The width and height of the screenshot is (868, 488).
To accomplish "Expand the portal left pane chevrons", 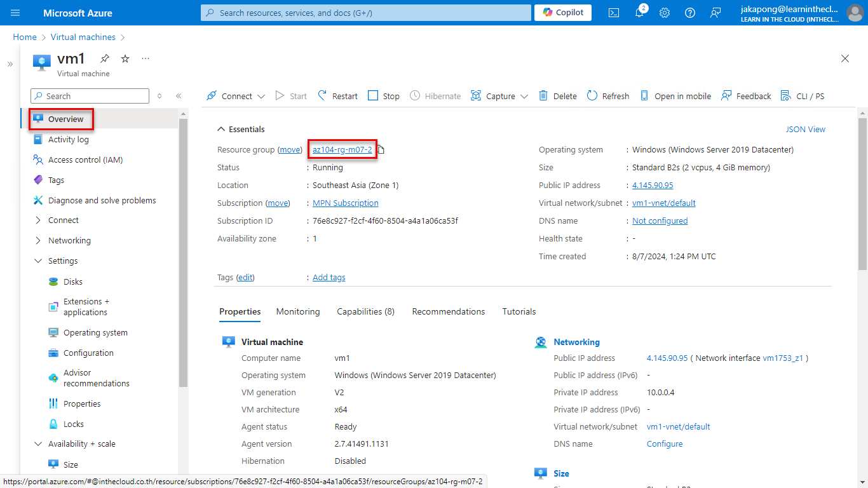I will click(x=10, y=64).
